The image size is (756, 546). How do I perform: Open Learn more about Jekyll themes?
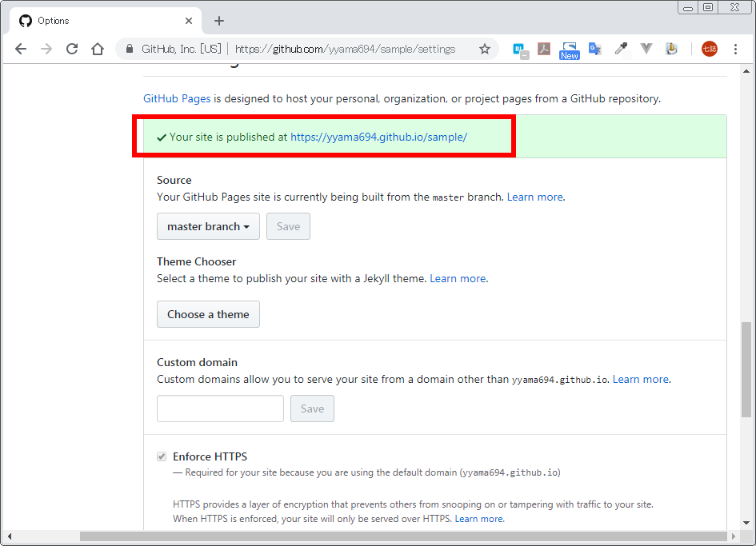[x=458, y=278]
